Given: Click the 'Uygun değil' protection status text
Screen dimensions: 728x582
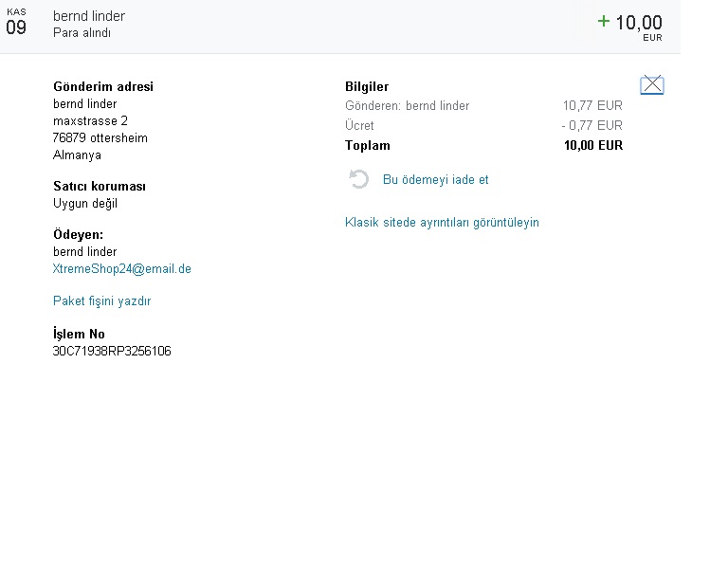Looking at the screenshot, I should [85, 204].
